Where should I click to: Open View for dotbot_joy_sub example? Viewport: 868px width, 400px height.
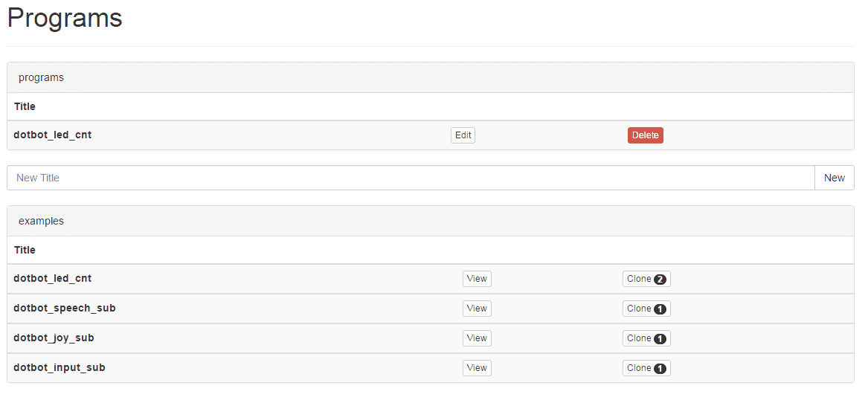[477, 338]
